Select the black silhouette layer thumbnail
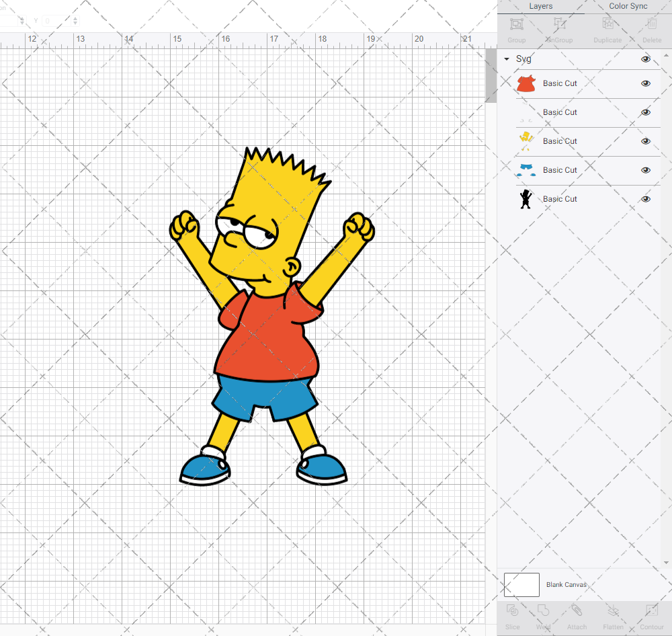The width and height of the screenshot is (672, 636). click(x=526, y=199)
